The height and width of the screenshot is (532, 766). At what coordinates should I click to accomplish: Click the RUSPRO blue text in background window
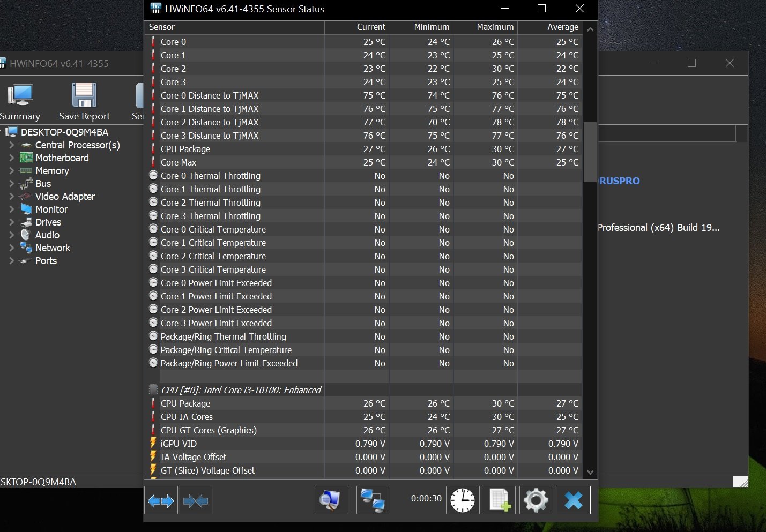click(620, 181)
